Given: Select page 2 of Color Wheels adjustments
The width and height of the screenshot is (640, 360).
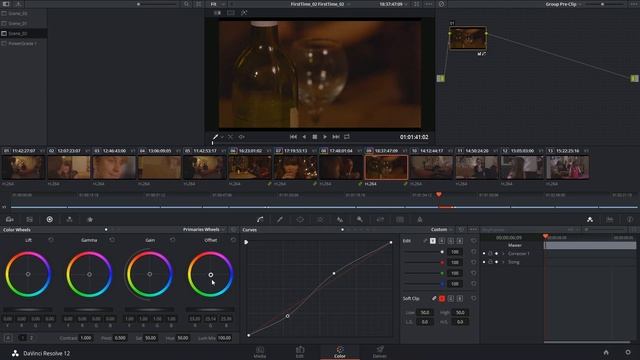Looking at the screenshot, I should (31, 338).
